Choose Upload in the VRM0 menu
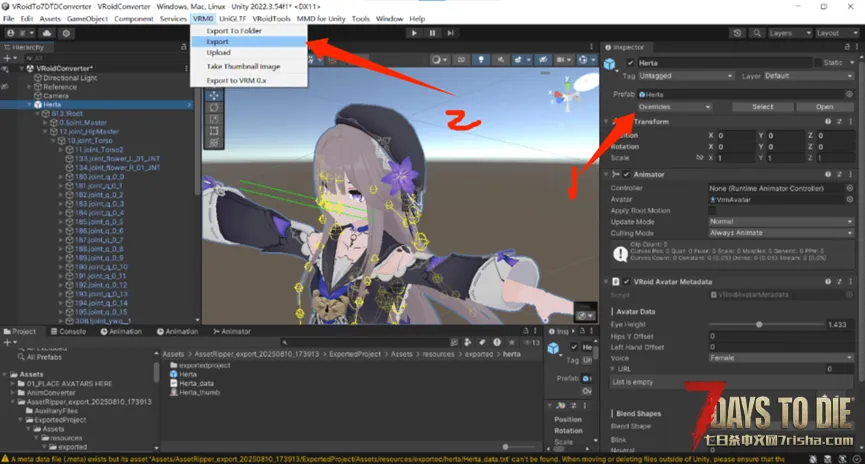This screenshot has height=464, width=865. tap(218, 53)
